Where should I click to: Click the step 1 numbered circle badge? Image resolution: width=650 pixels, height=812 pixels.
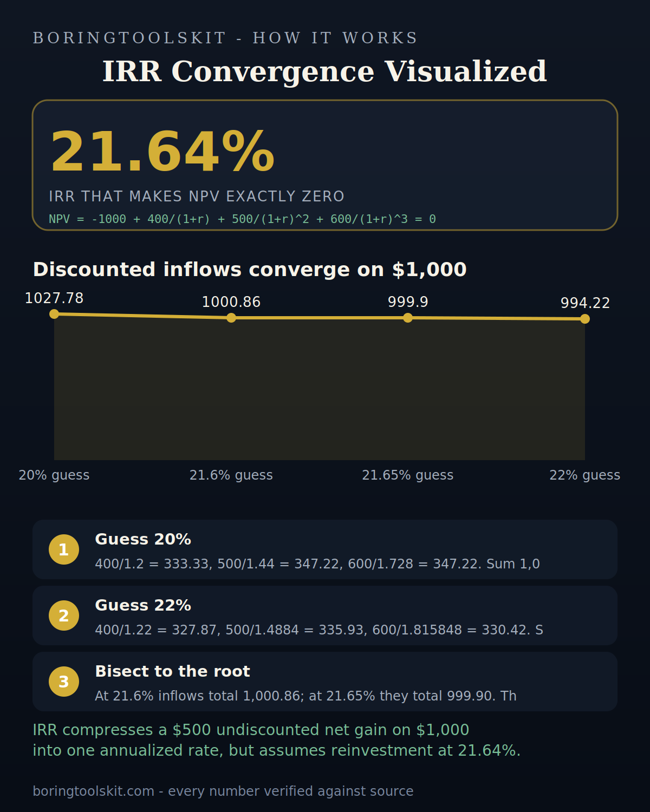[64, 549]
